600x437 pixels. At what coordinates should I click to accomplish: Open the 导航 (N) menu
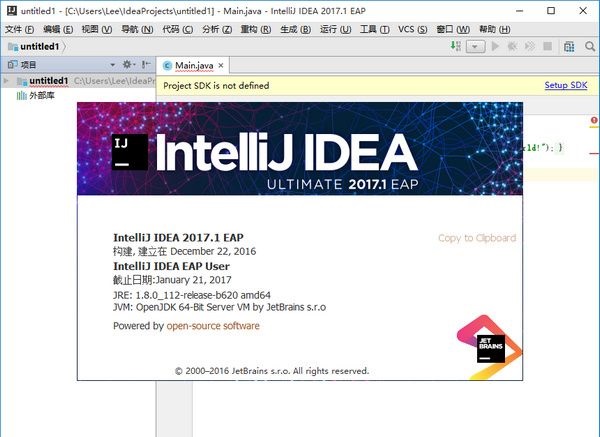[137, 29]
